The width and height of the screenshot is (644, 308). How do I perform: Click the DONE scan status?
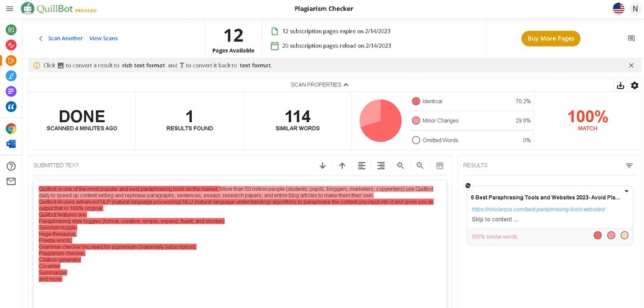tap(82, 120)
